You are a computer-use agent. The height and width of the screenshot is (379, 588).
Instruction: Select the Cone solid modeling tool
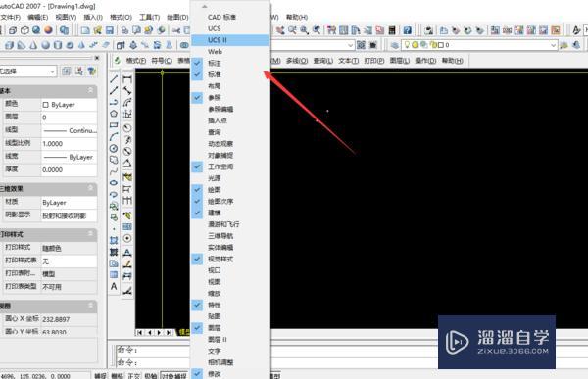click(33, 45)
